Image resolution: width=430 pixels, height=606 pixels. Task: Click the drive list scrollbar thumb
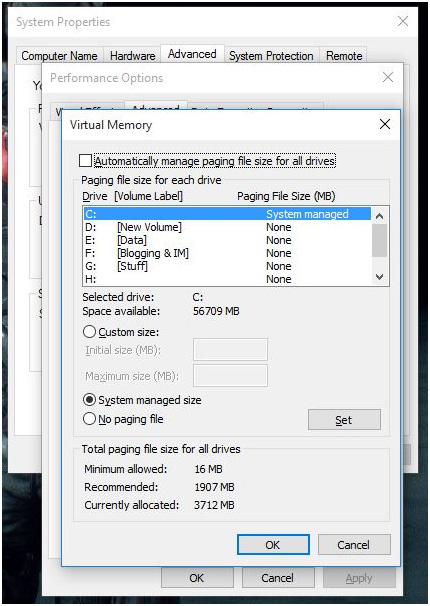(x=379, y=240)
